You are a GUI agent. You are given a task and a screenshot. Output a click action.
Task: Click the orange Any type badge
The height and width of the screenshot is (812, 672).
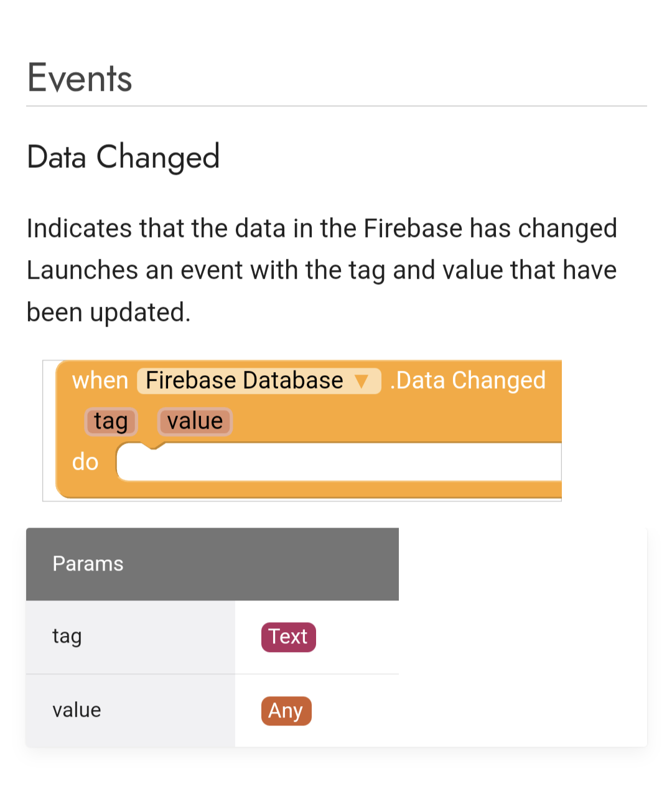[286, 711]
